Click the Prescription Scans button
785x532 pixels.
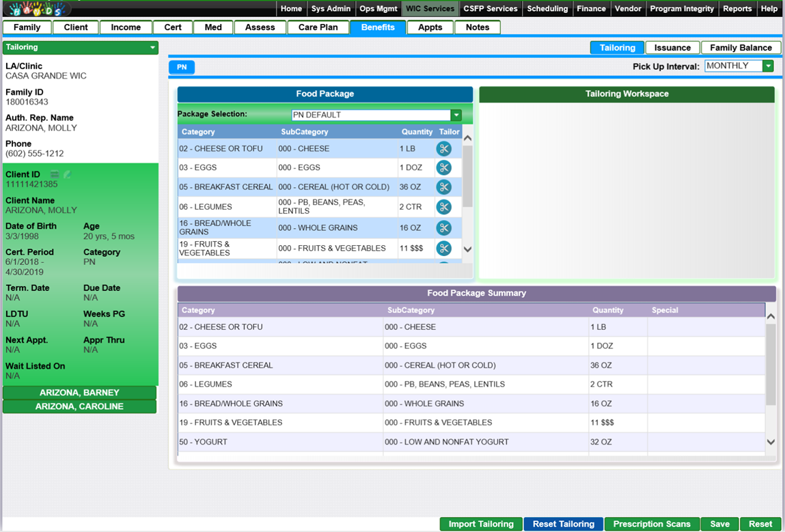click(x=652, y=524)
